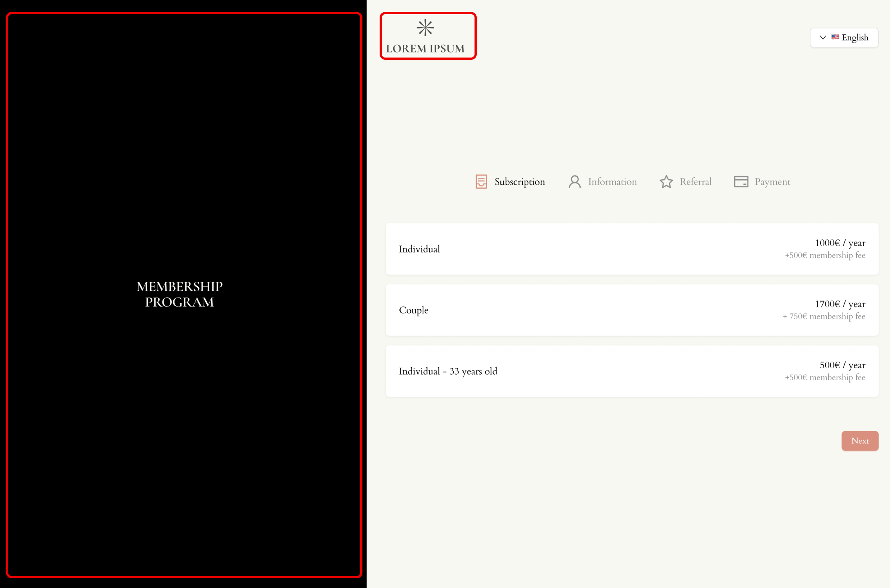Switch to the Subscription step tab

click(x=519, y=182)
